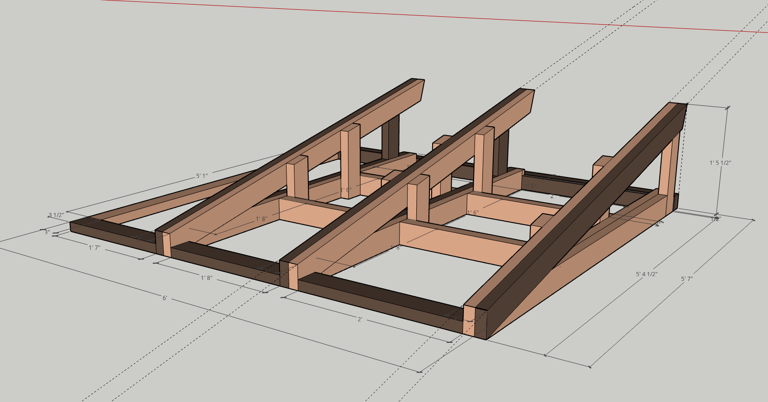Select the 6' overall width dimension

[165, 298]
